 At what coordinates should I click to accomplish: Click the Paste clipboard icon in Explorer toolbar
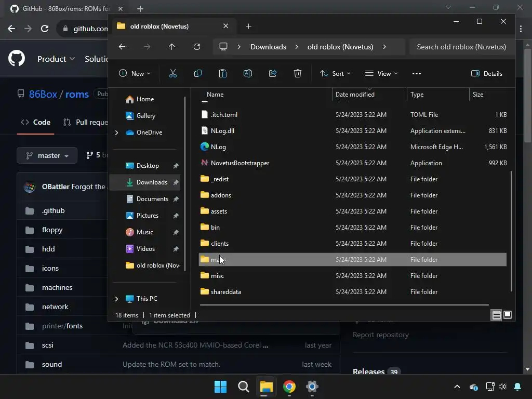pyautogui.click(x=222, y=73)
